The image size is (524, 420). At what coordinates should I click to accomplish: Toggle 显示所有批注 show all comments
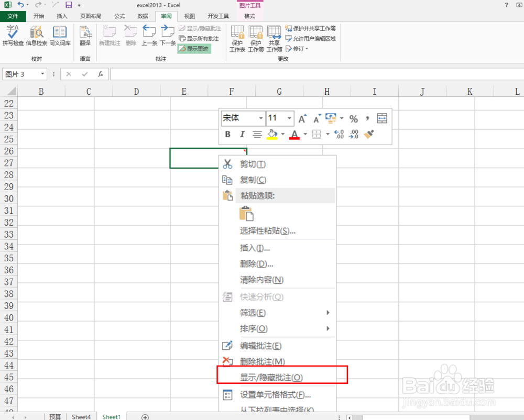click(x=200, y=38)
